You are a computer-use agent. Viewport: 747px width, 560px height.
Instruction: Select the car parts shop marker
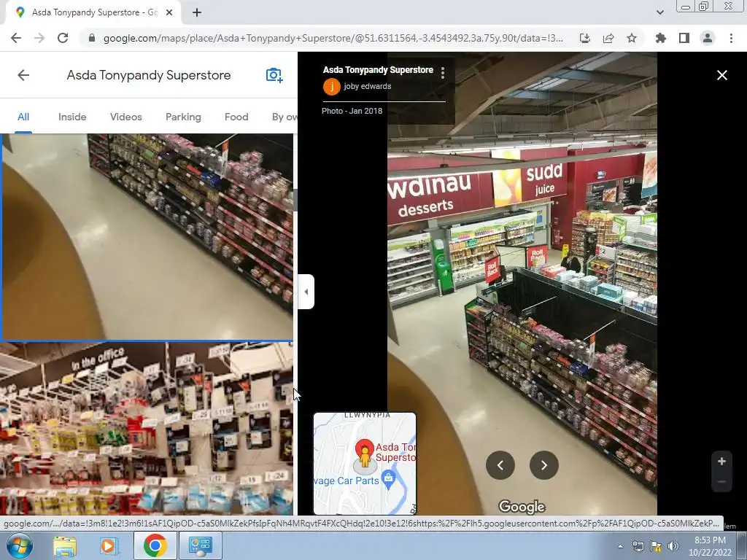tap(389, 479)
